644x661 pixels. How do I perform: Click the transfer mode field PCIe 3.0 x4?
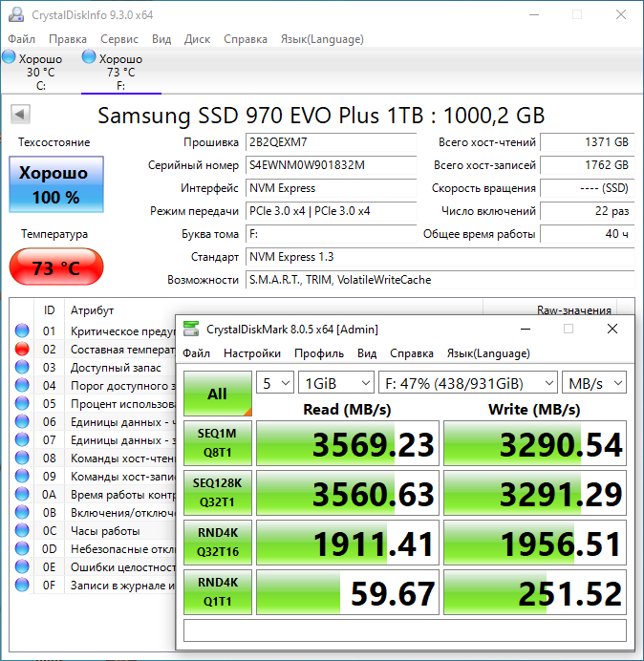331,211
